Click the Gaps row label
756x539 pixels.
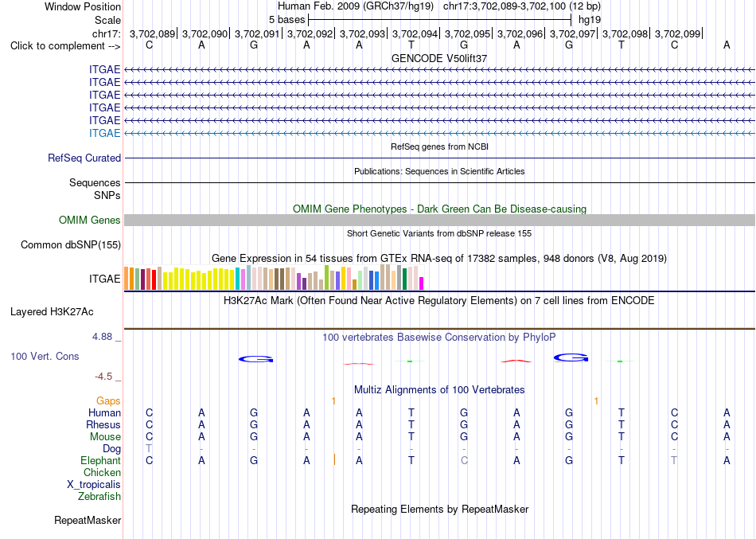click(108, 401)
